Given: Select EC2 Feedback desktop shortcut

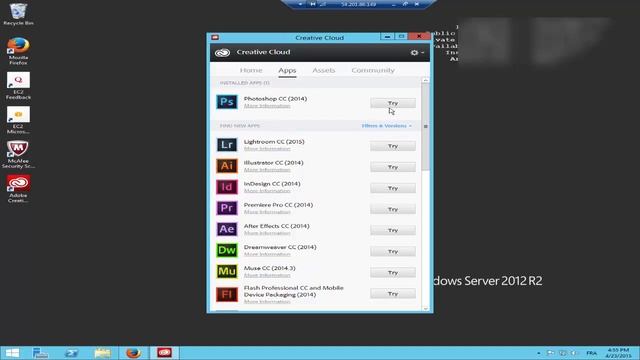Looking at the screenshot, I should [x=18, y=86].
